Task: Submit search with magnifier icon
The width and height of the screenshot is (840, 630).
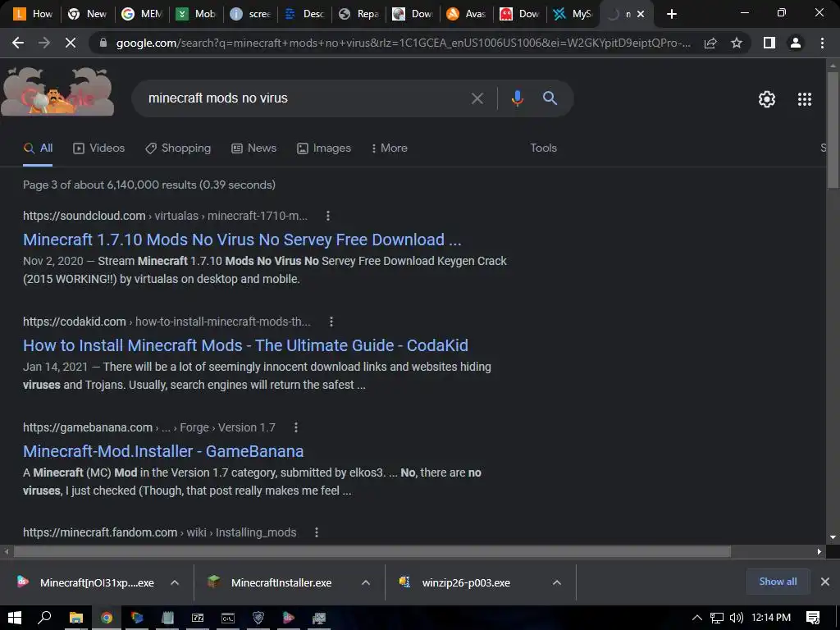Action: (550, 98)
